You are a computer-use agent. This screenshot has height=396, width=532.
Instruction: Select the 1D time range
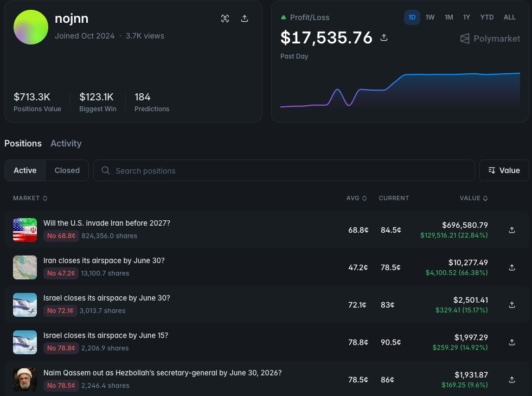(x=412, y=17)
